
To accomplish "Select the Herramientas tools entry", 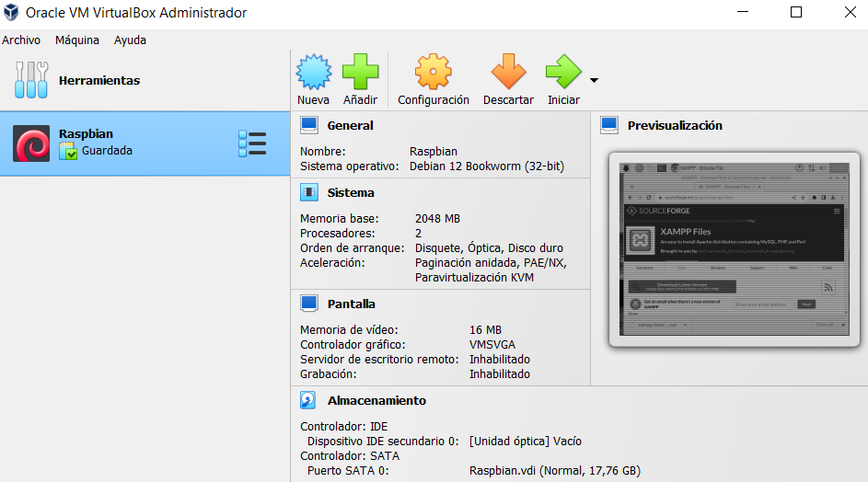I will [145, 80].
